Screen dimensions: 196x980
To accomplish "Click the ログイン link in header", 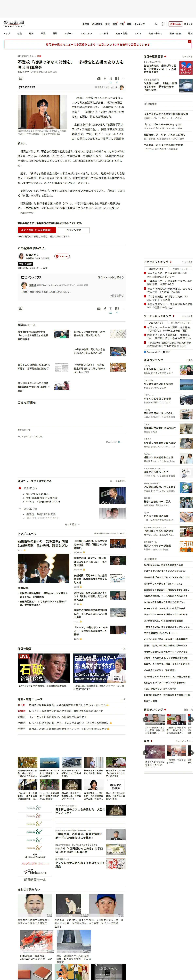I will point(188,24).
